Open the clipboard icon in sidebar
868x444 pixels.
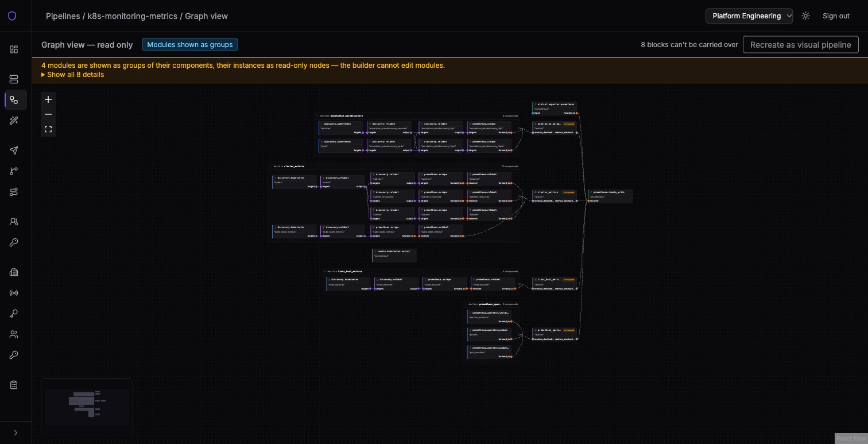14,385
